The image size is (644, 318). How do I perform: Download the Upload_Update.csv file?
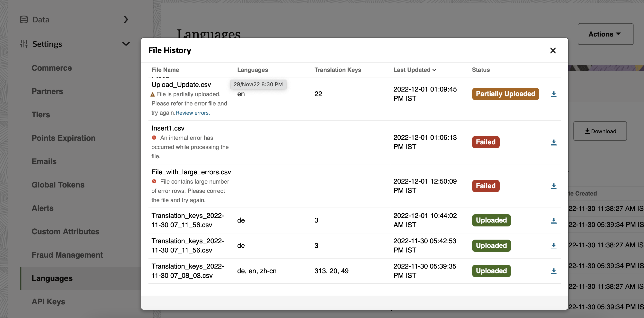point(553,94)
